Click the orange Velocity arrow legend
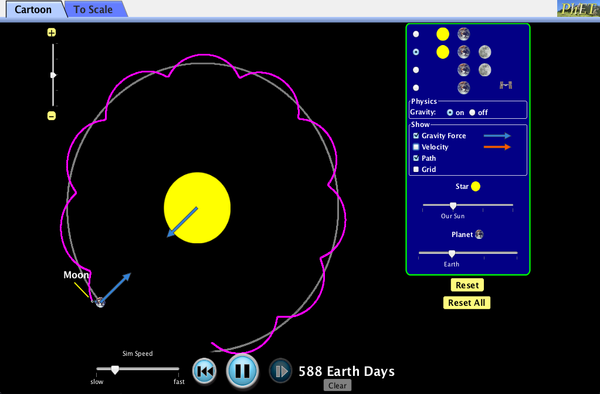 point(497,147)
